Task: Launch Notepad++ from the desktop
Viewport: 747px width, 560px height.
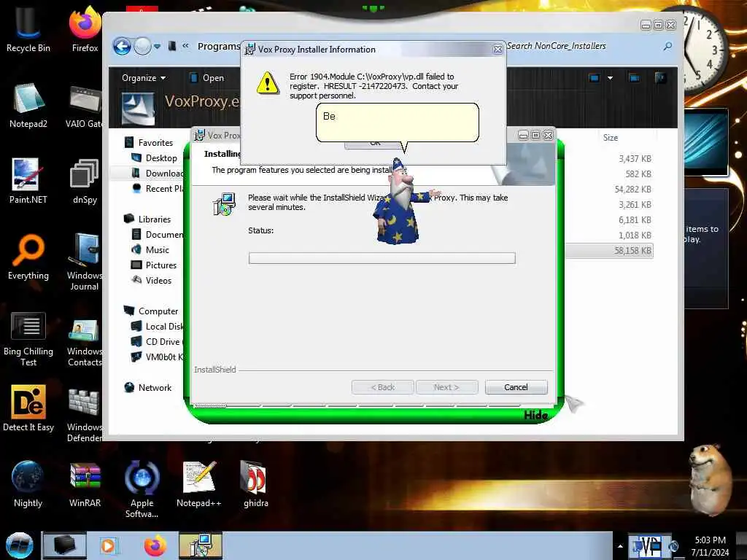Action: [198, 484]
